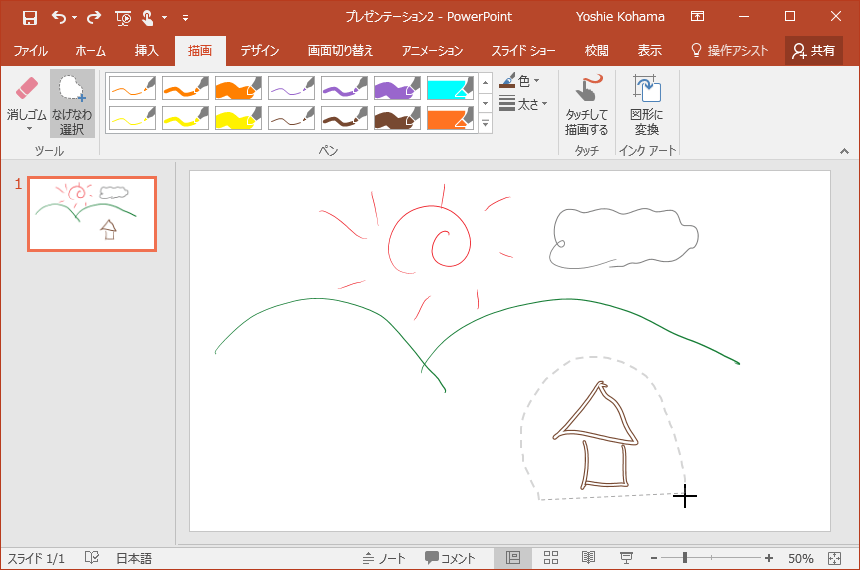Start Slide Show from status bar

[x=626, y=558]
